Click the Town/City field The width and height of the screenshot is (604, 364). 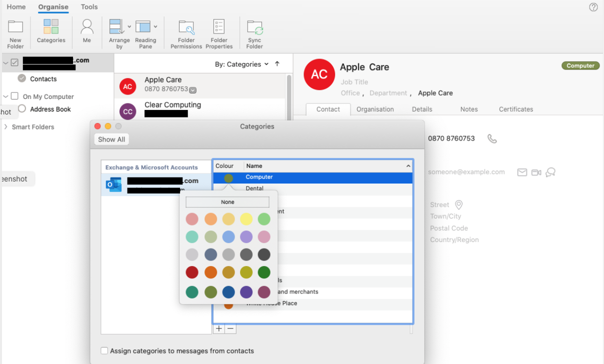(445, 216)
